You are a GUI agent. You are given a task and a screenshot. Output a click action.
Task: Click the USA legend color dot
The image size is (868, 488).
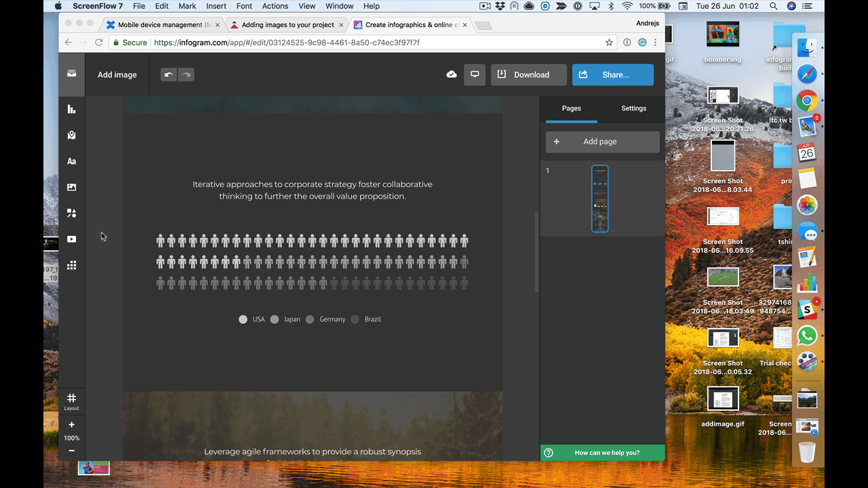[243, 319]
